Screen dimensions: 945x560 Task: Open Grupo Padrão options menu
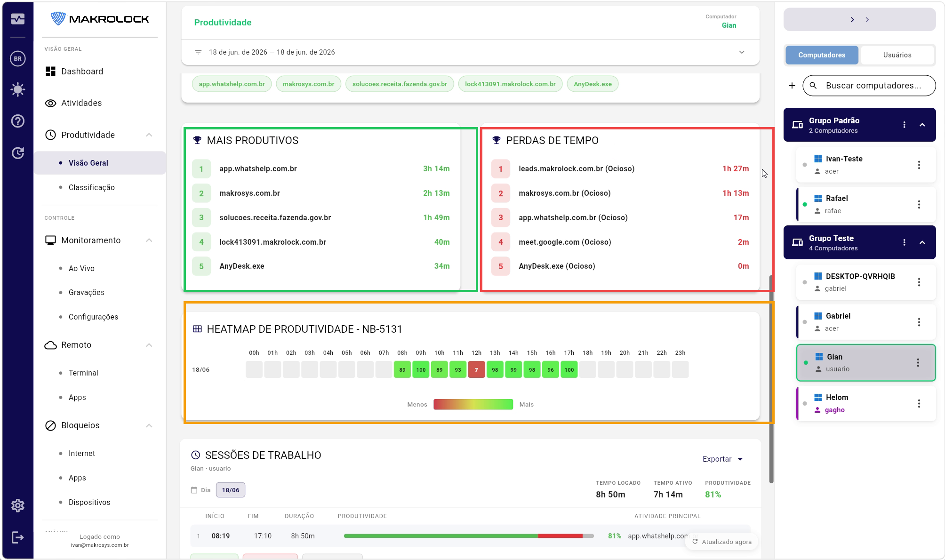(904, 125)
